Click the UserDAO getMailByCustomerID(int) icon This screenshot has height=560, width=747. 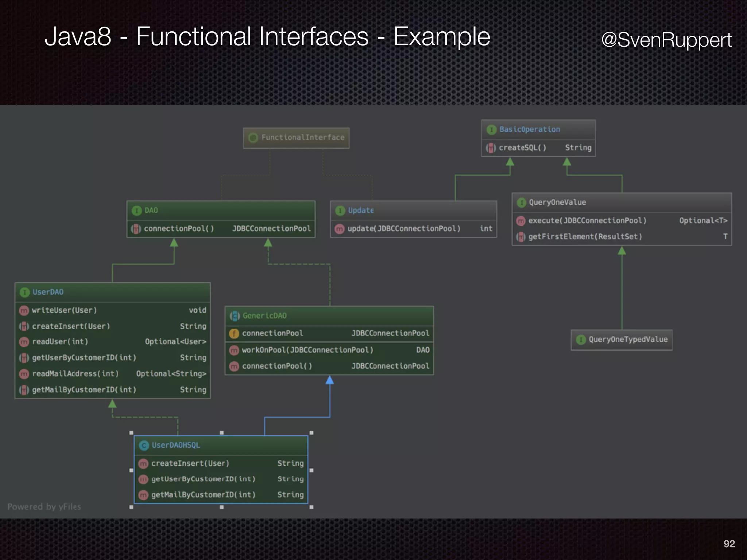(24, 390)
